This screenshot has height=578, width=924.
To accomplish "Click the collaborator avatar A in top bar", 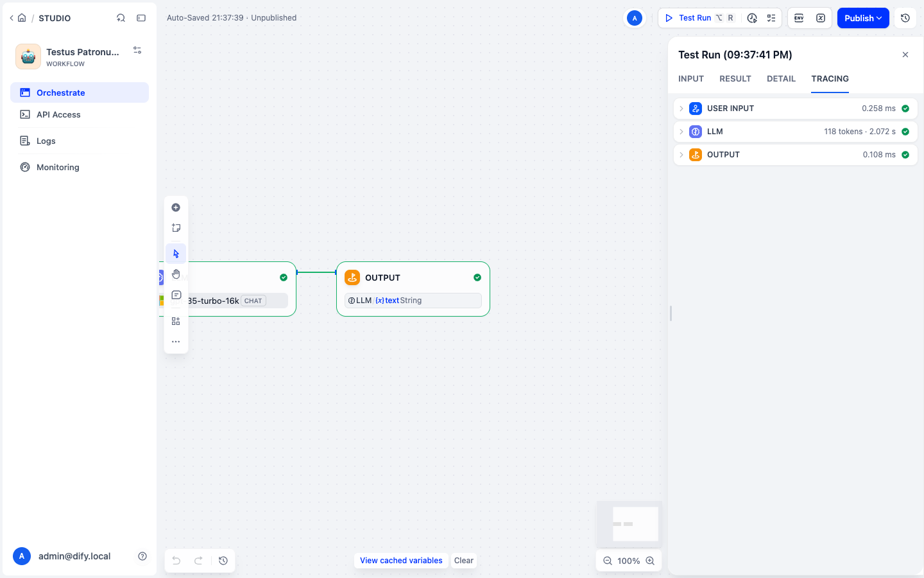I will (x=635, y=18).
